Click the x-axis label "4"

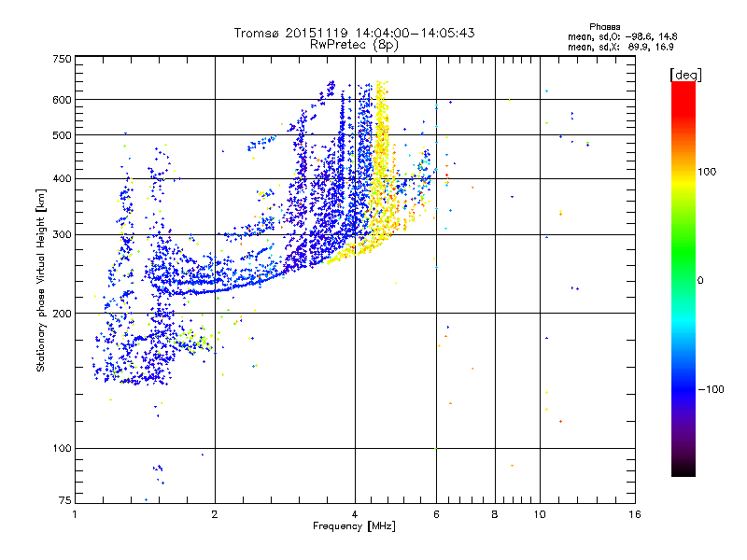click(x=355, y=514)
